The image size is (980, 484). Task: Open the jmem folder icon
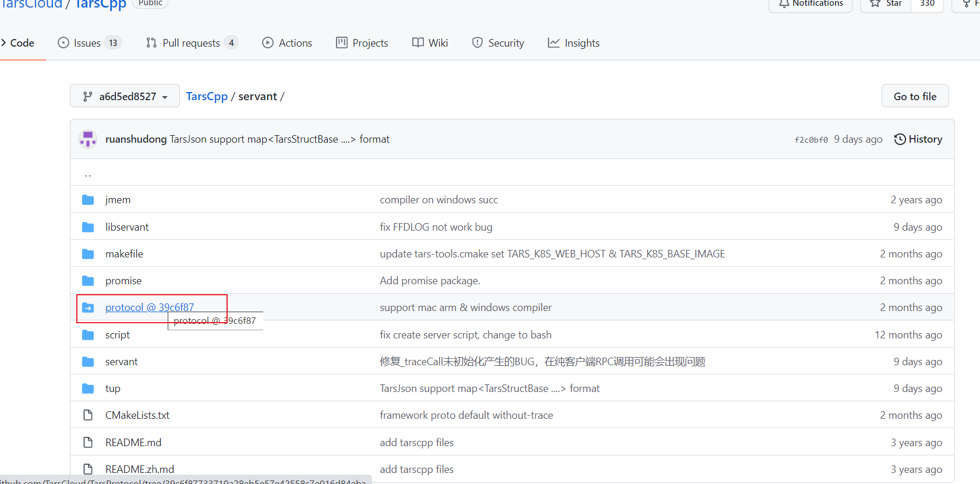coord(88,200)
